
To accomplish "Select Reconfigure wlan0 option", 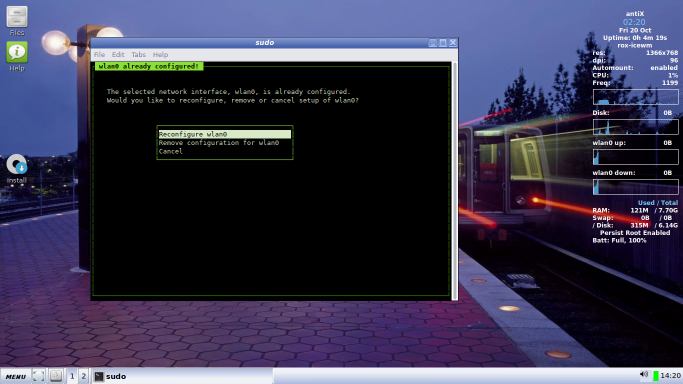I will [225, 134].
